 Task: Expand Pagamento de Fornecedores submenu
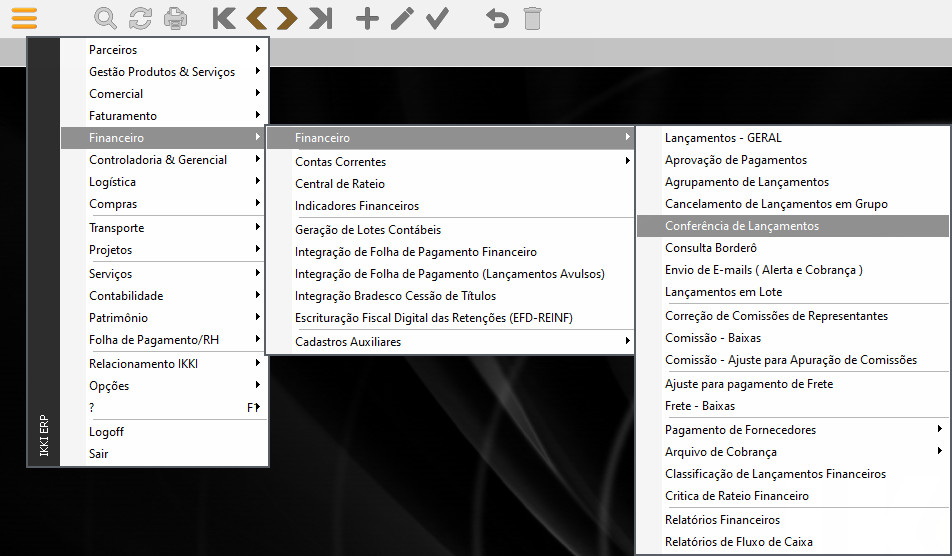[793, 430]
